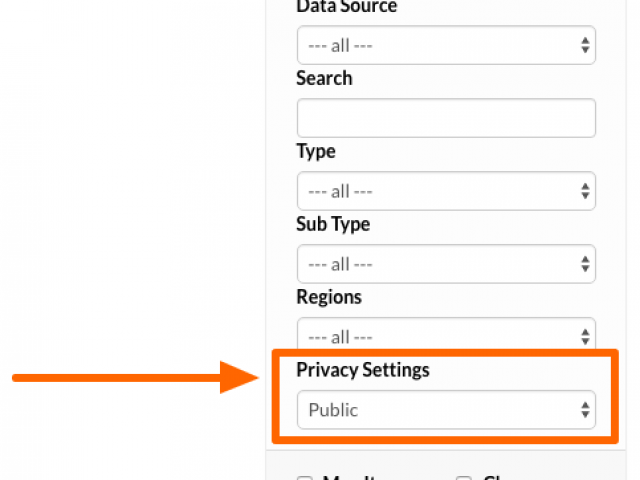Click the Data Source stepper arrows icon
The height and width of the screenshot is (480, 640).
585,45
